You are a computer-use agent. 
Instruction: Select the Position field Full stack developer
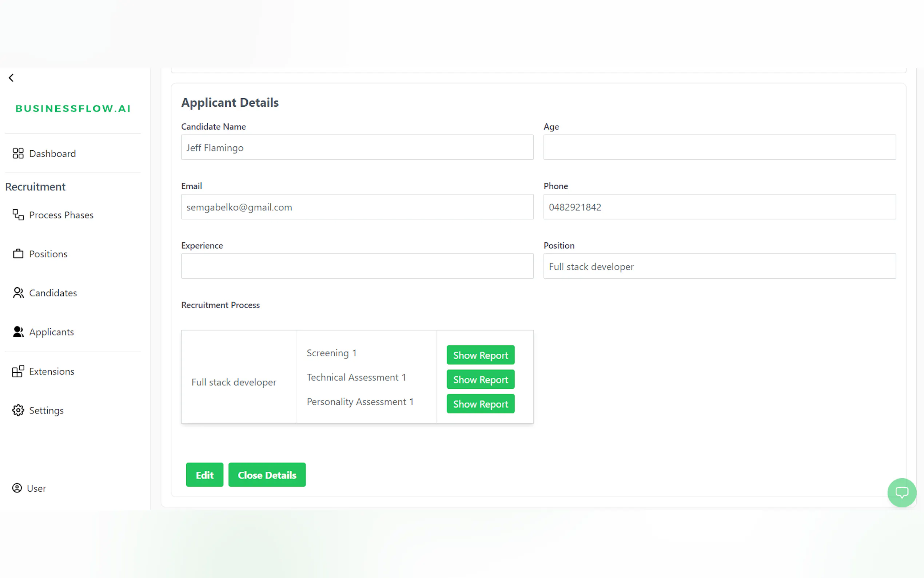coord(719,266)
